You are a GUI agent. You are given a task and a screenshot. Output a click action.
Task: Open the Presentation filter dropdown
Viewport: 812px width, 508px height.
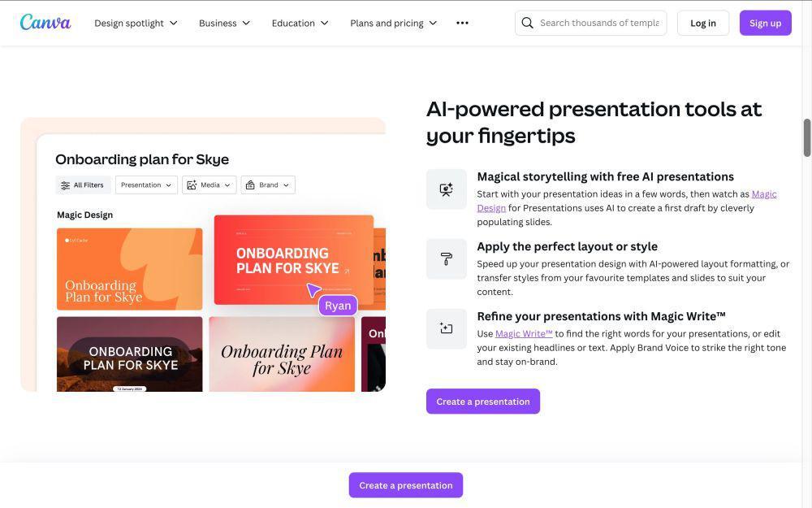(x=146, y=185)
